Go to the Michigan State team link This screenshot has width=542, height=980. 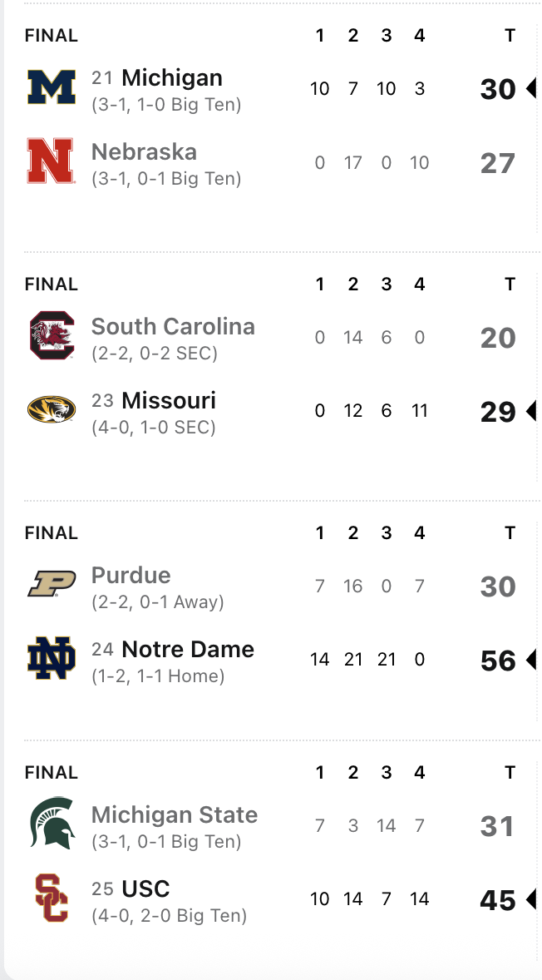click(175, 815)
